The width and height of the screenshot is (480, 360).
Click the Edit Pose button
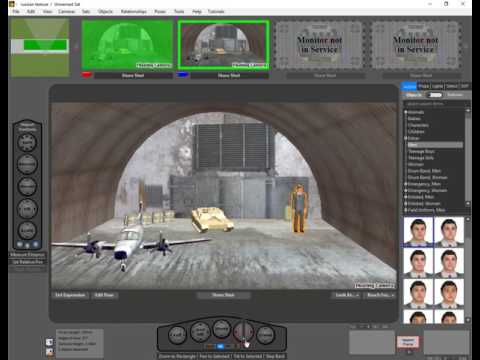(x=104, y=295)
